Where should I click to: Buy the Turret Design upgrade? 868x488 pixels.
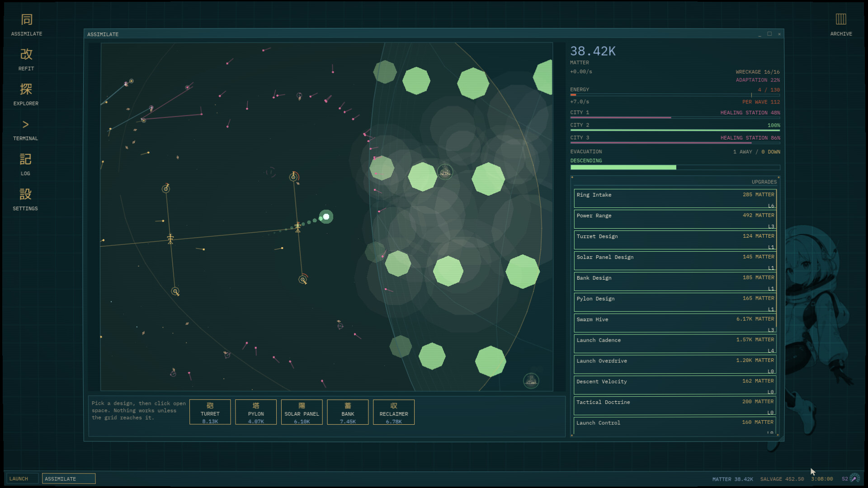[675, 240]
